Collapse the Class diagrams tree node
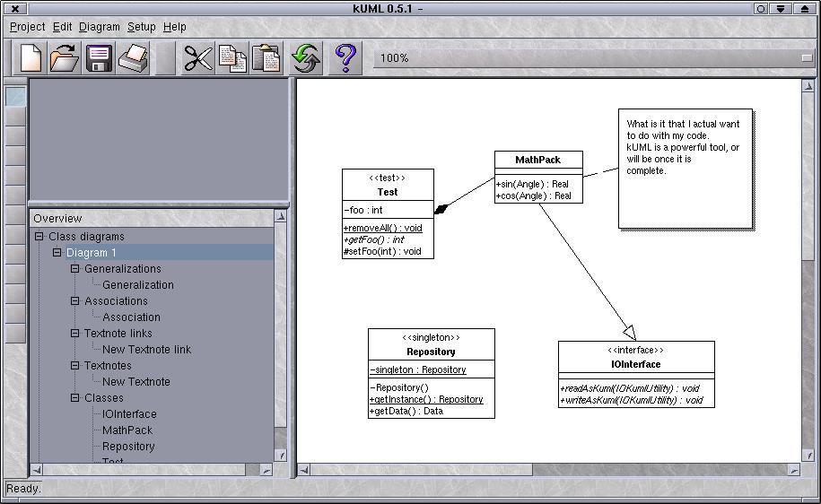821x504 pixels. [x=39, y=237]
